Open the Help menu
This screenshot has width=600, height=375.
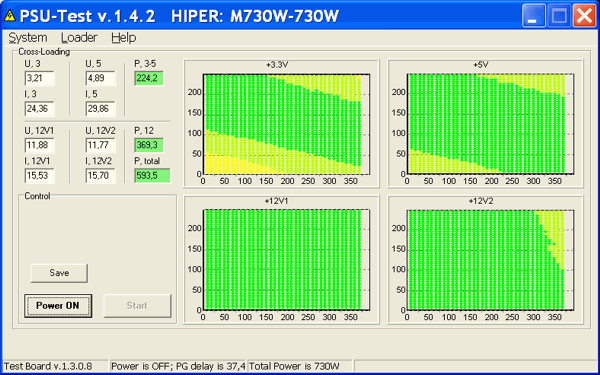(x=124, y=38)
